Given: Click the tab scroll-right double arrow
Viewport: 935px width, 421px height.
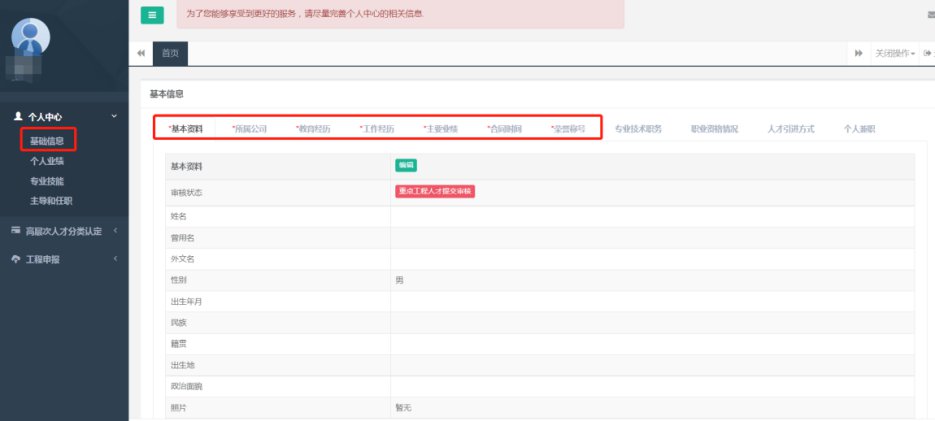Looking at the screenshot, I should click(x=859, y=53).
